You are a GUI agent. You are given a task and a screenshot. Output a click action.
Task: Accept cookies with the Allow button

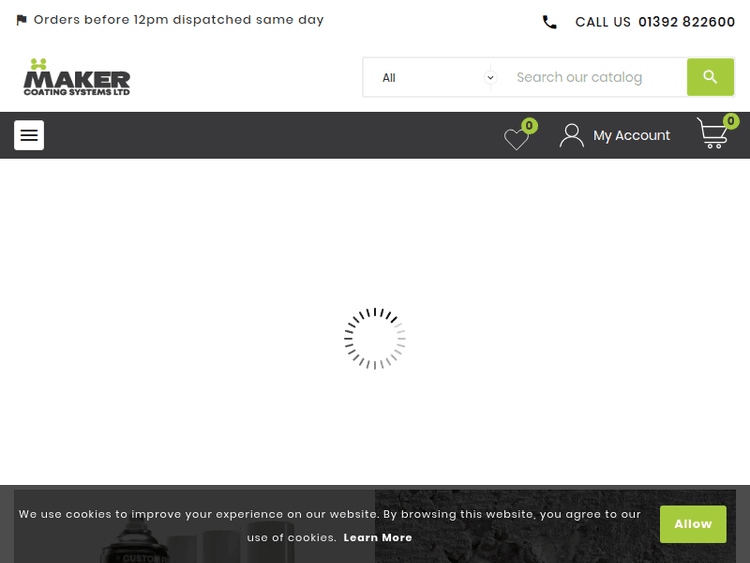coord(692,524)
